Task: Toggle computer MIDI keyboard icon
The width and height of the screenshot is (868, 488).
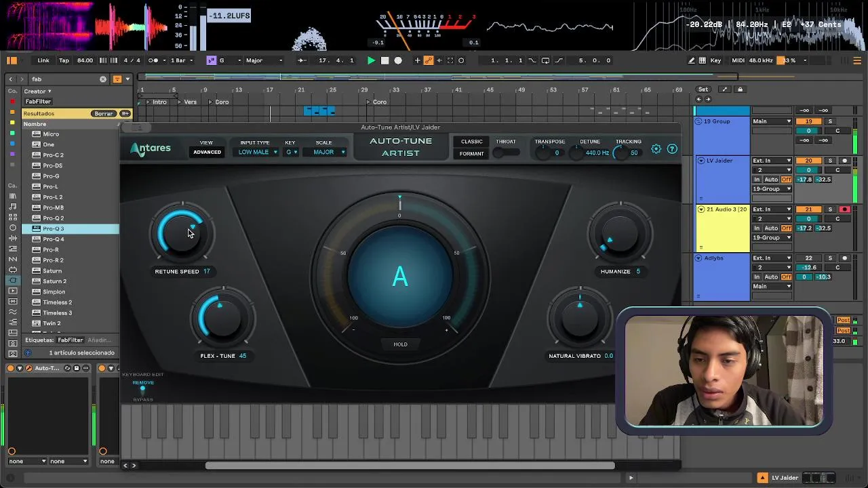Action: [704, 60]
